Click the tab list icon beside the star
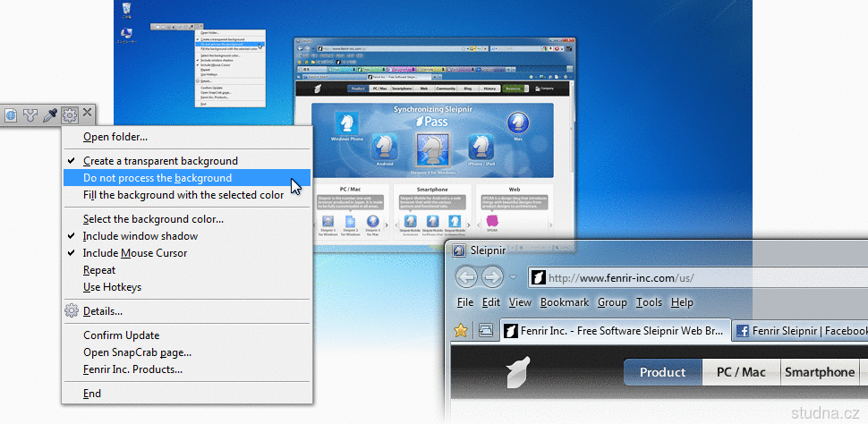Screen dimensions: 868x424 click(485, 330)
